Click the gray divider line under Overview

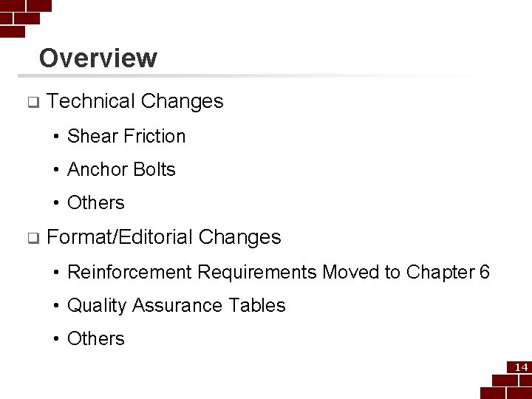(268, 75)
